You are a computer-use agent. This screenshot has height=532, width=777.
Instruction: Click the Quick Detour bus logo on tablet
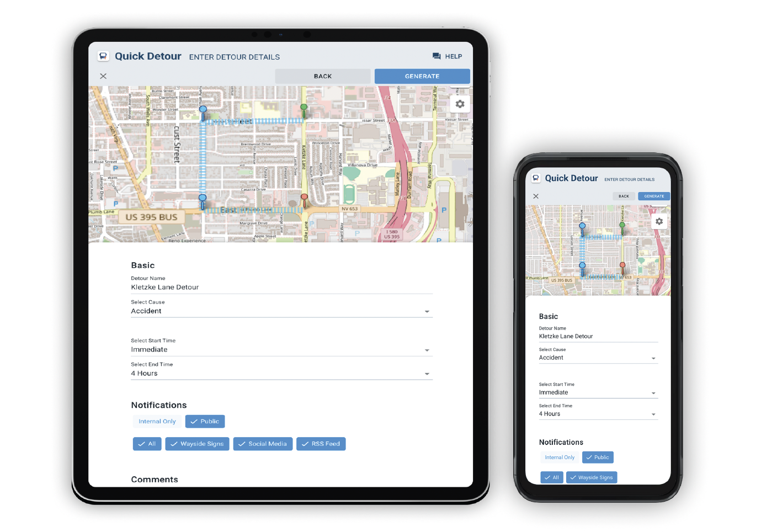[103, 56]
